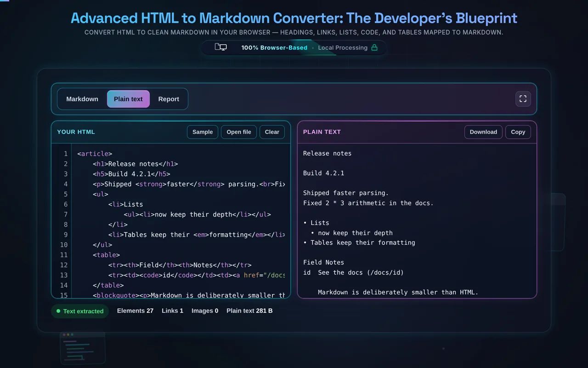Click inside the HTML code editor on the <article> line
The width and height of the screenshot is (588, 368).
coord(95,154)
